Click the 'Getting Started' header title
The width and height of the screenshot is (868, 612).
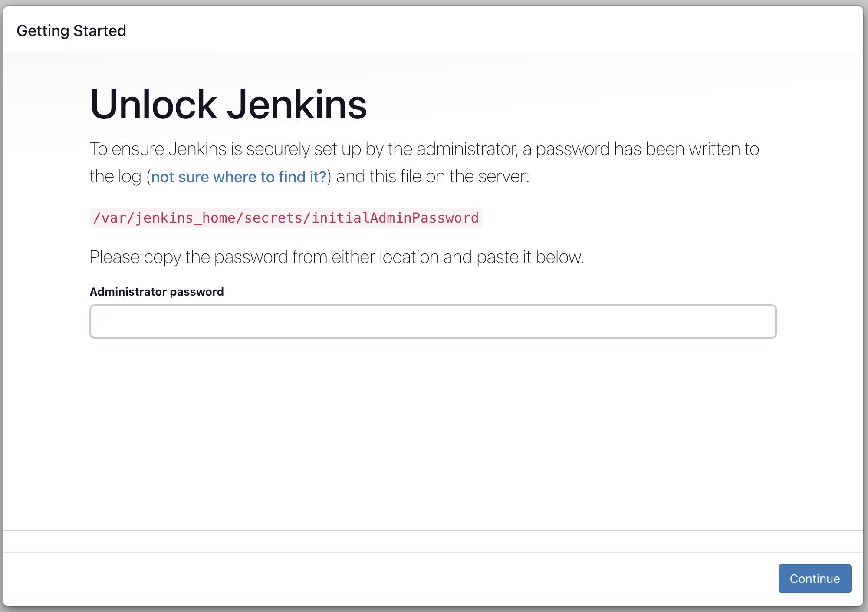(71, 31)
